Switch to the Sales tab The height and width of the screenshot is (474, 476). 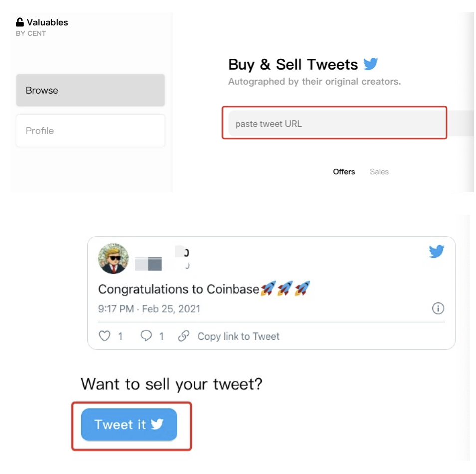tap(379, 172)
